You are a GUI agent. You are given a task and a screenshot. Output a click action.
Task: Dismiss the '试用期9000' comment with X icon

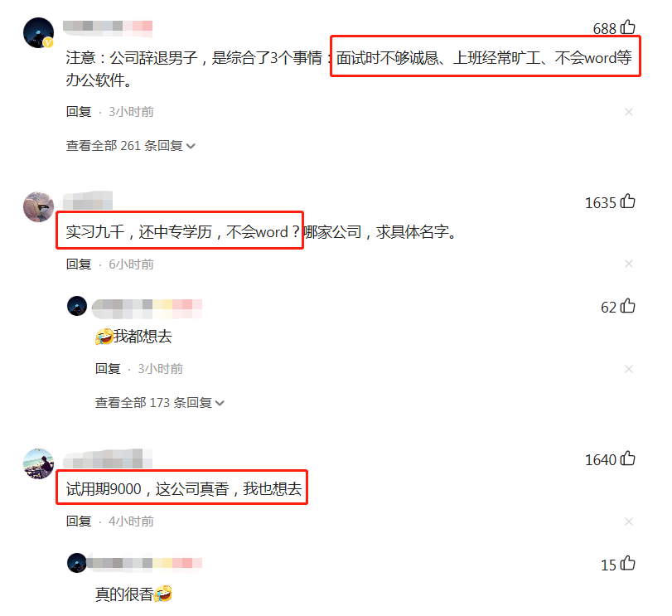[x=629, y=521]
